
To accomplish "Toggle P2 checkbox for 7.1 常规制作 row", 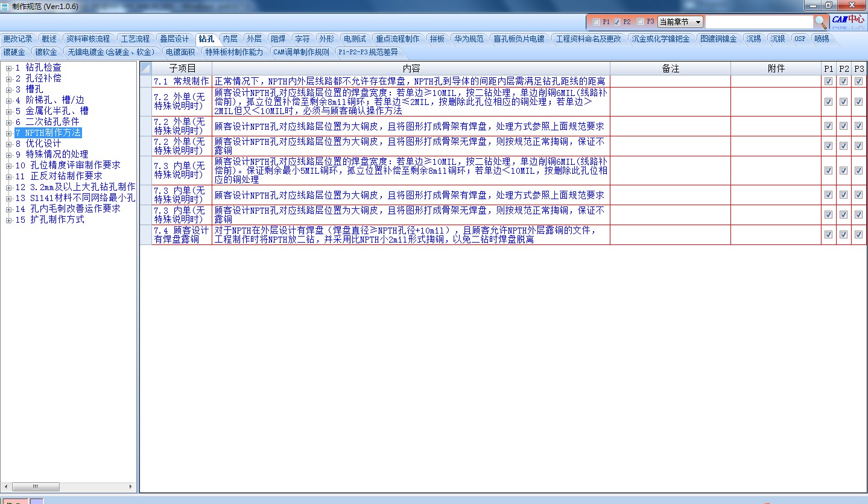I will (x=843, y=81).
